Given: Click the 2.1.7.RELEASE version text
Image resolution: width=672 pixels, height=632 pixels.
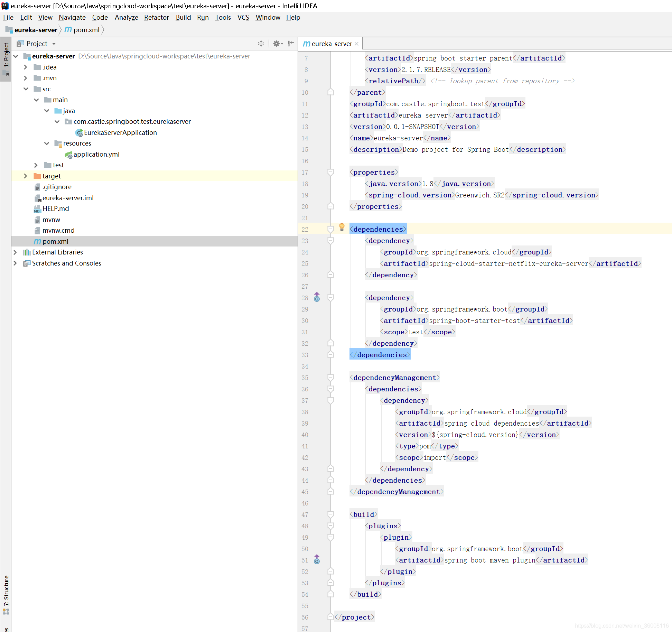Looking at the screenshot, I should (426, 69).
